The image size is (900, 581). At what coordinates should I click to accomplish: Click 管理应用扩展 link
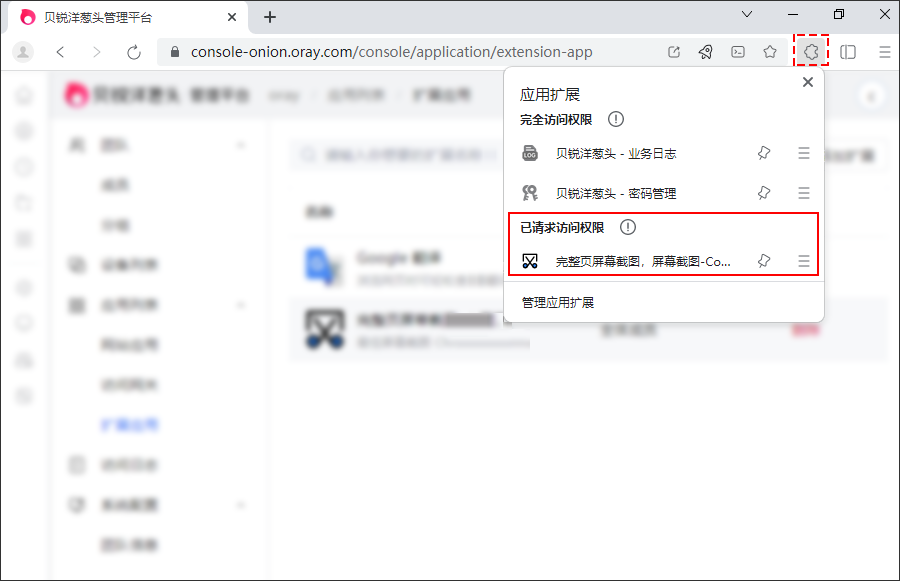[558, 302]
